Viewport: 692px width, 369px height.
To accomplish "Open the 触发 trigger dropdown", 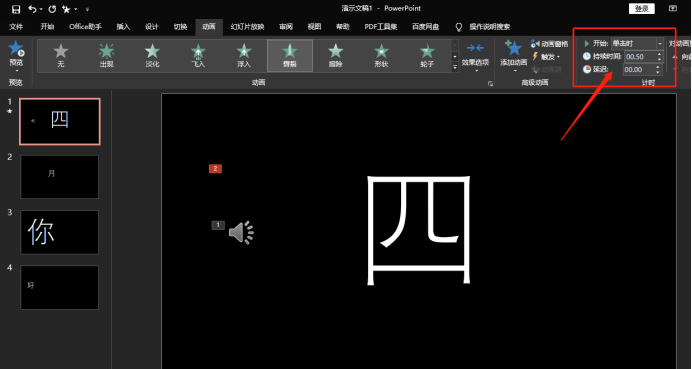I will tap(546, 56).
